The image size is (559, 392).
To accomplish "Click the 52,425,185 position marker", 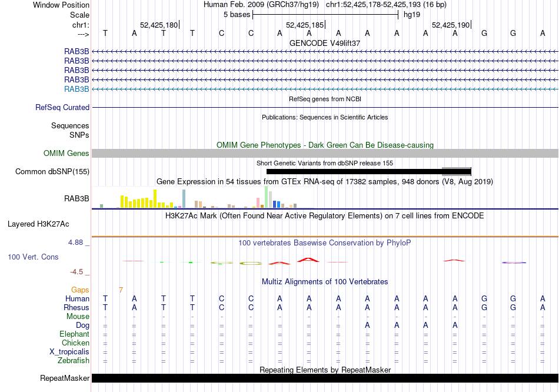I will (x=305, y=25).
